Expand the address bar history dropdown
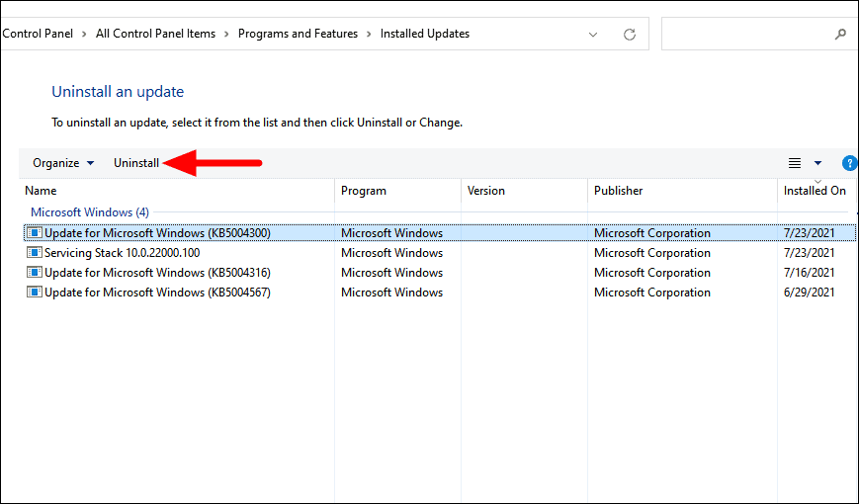Image resolution: width=859 pixels, height=504 pixels. coord(593,34)
